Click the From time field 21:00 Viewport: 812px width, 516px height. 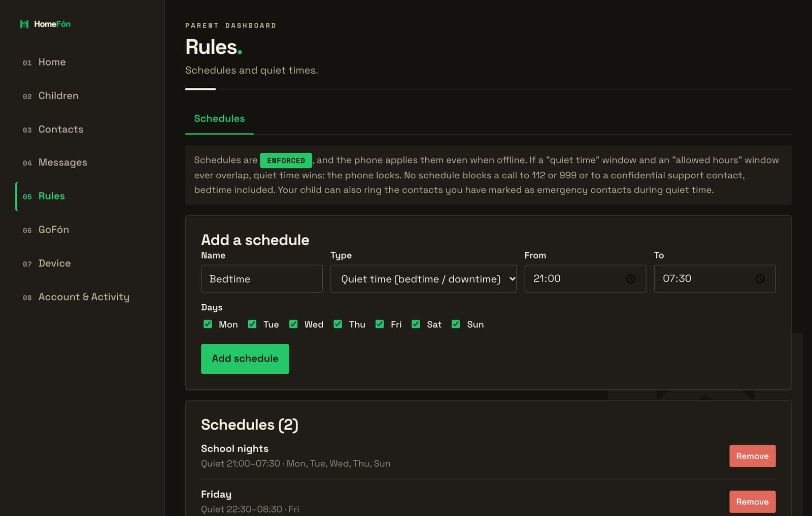point(585,278)
